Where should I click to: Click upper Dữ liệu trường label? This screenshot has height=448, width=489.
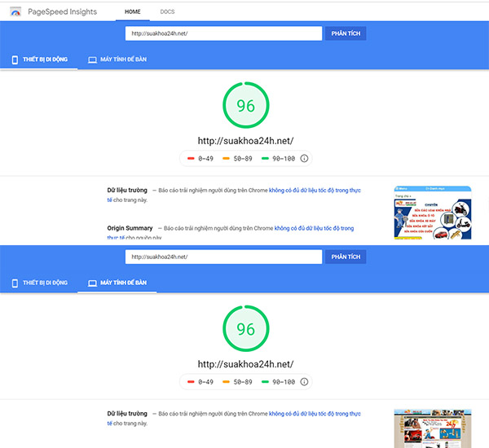127,190
